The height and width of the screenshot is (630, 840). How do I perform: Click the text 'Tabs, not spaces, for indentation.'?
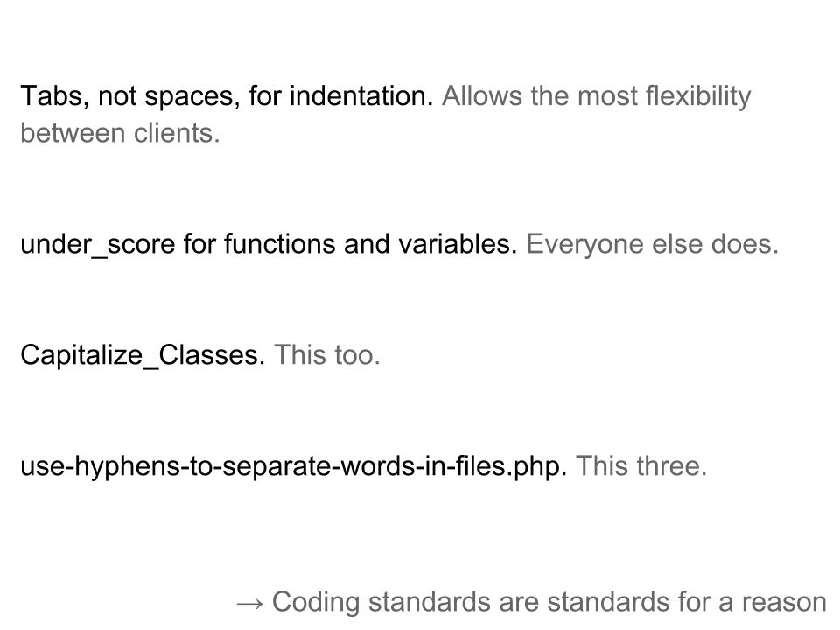coord(227,97)
